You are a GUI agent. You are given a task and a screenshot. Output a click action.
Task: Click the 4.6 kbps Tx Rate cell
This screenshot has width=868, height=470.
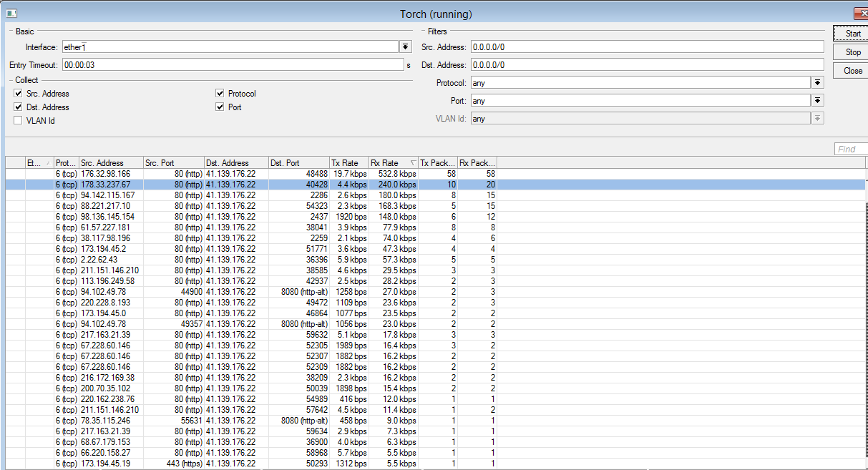pos(349,270)
